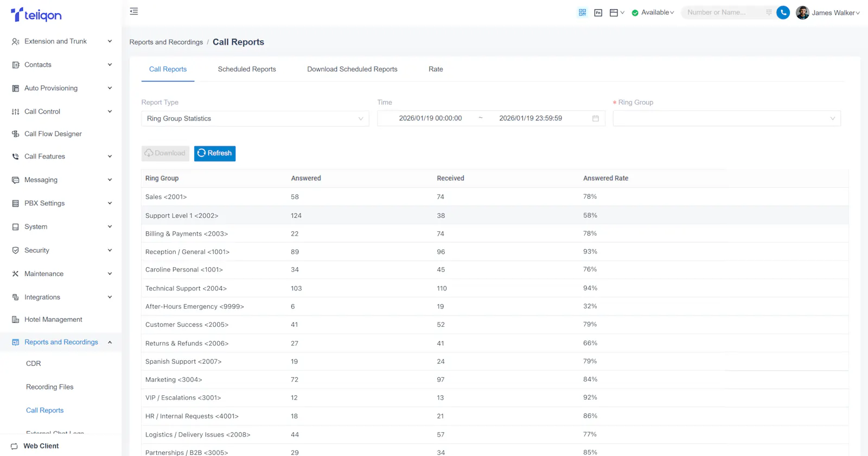Open the Available status dropdown
This screenshot has width=868, height=456.
[x=653, y=12]
